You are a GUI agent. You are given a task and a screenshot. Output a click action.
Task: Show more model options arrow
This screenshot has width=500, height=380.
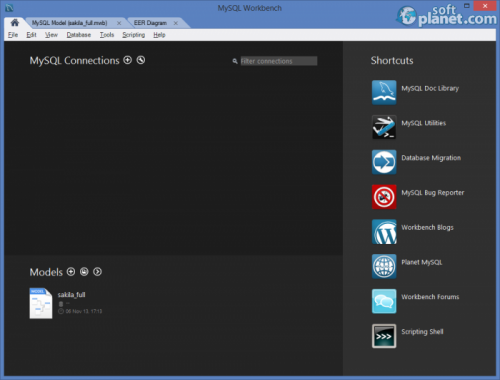97,272
